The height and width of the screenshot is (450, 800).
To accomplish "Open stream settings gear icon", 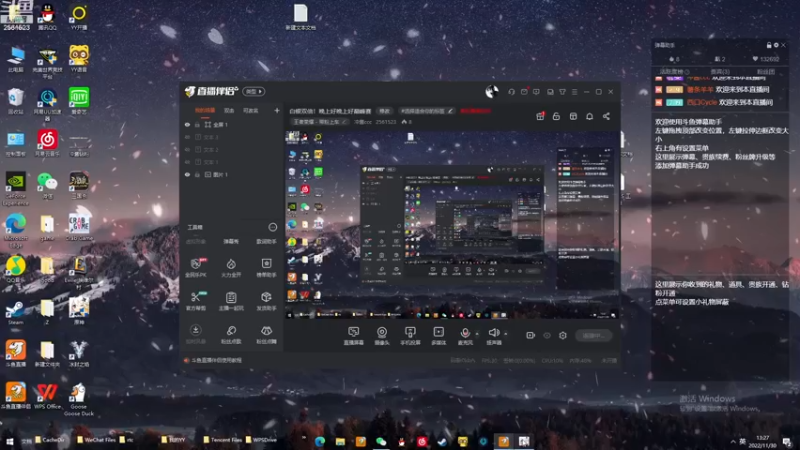I will click(x=563, y=335).
